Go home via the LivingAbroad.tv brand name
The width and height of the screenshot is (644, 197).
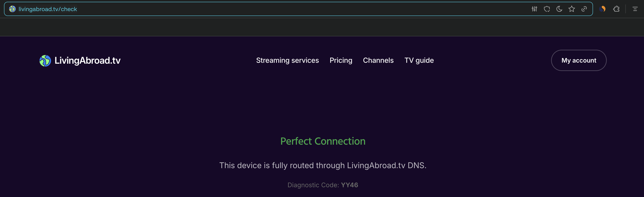pyautogui.click(x=88, y=61)
